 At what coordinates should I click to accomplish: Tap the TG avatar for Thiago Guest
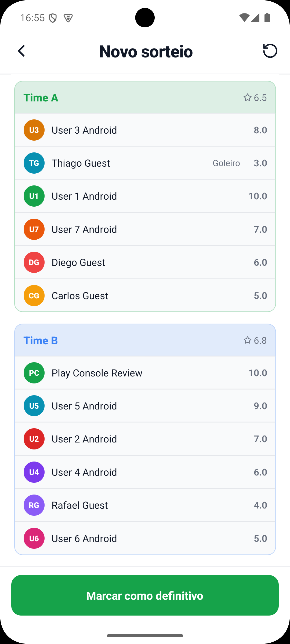coord(34,163)
